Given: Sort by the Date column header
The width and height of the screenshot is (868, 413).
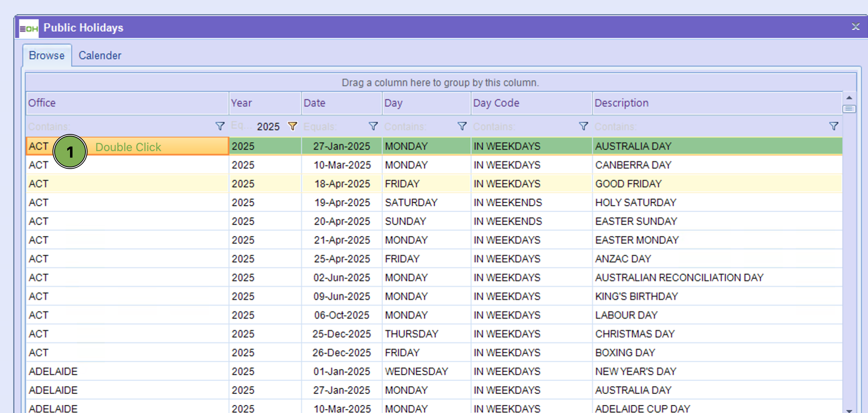Looking at the screenshot, I should [x=341, y=103].
